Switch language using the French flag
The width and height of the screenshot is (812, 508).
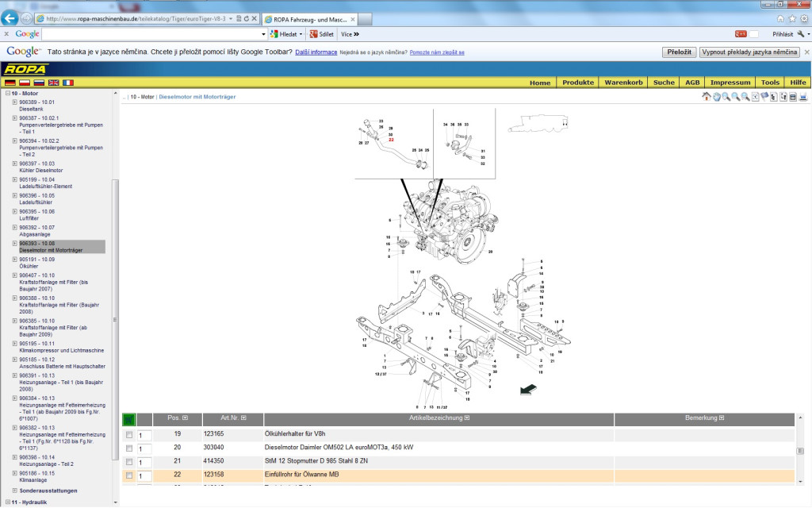point(68,83)
